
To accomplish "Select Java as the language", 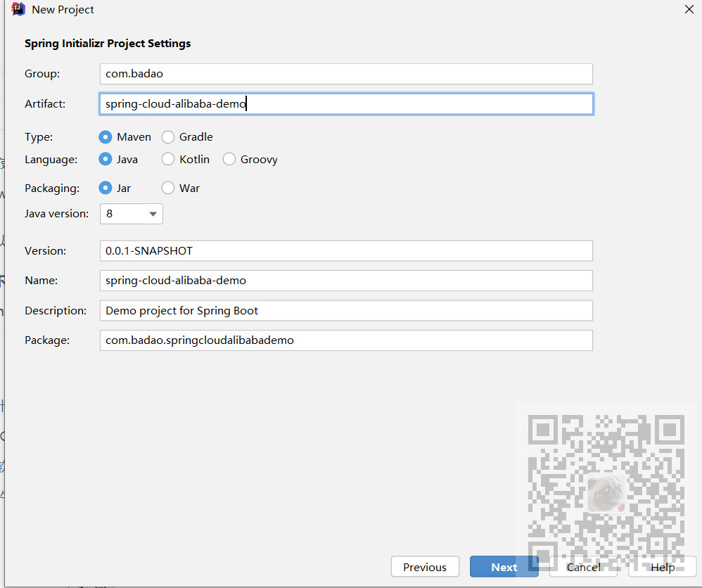I will [x=106, y=160].
